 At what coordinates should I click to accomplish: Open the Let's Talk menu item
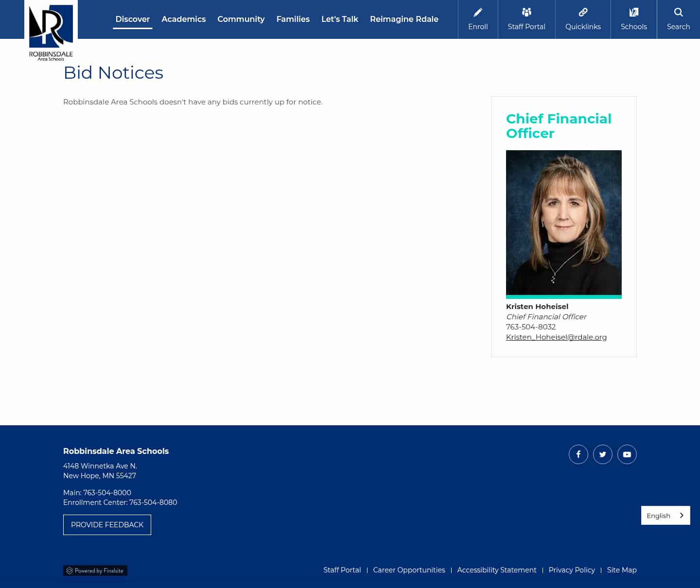tap(340, 19)
